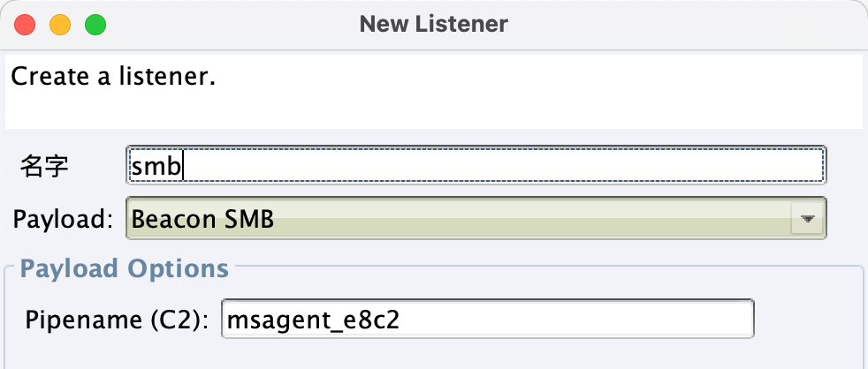The height and width of the screenshot is (369, 868).
Task: Click empty space inside Payload Options panel
Action: click(x=433, y=354)
